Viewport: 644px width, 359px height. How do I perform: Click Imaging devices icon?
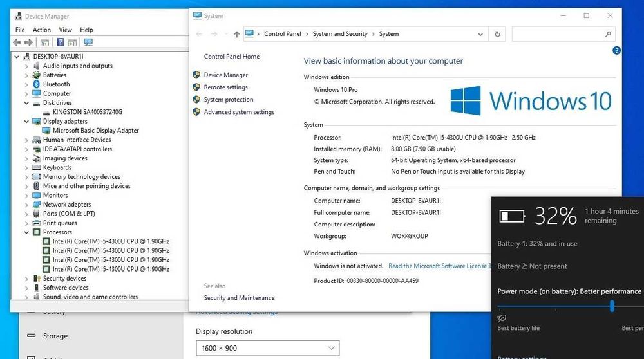tap(36, 158)
